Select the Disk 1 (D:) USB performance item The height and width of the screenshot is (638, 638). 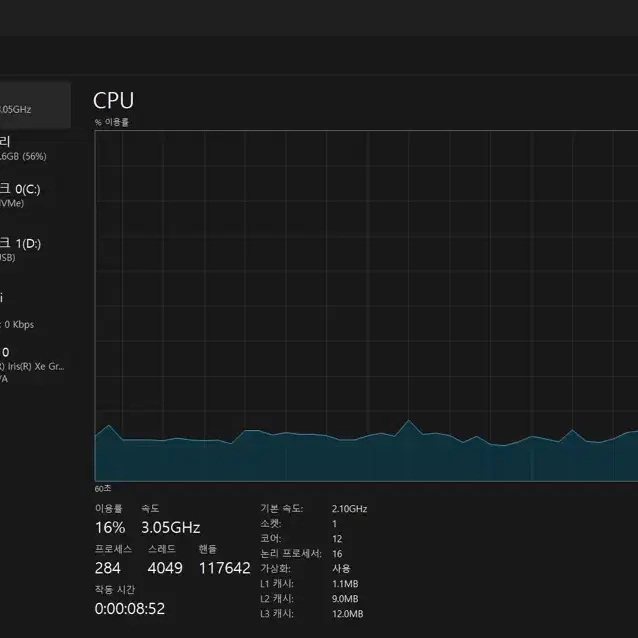coord(35,250)
